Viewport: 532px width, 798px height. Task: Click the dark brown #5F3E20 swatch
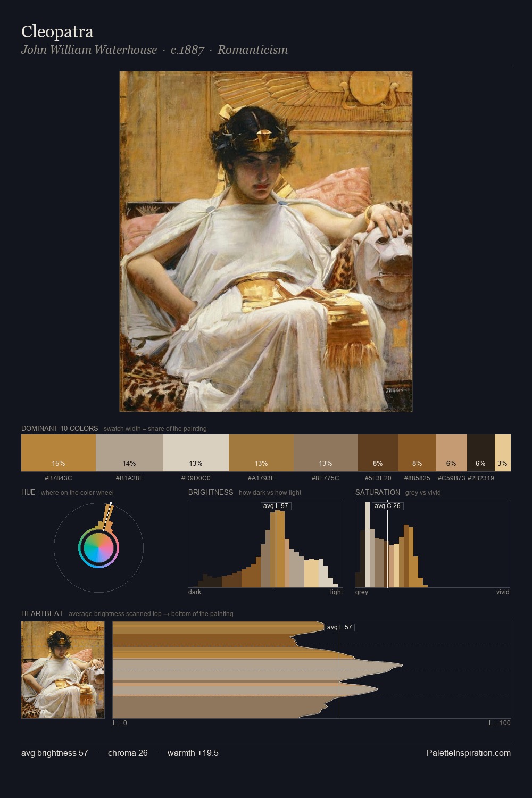(x=378, y=453)
